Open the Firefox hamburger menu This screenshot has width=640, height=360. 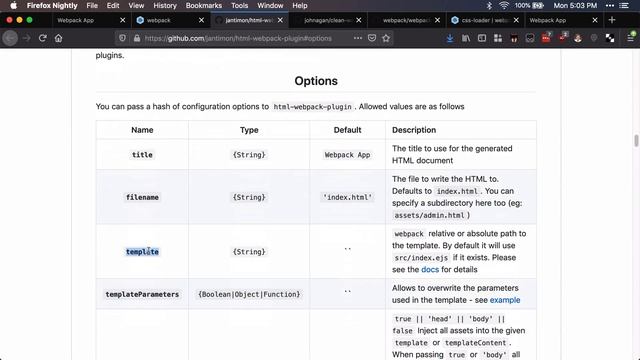[x=631, y=38]
